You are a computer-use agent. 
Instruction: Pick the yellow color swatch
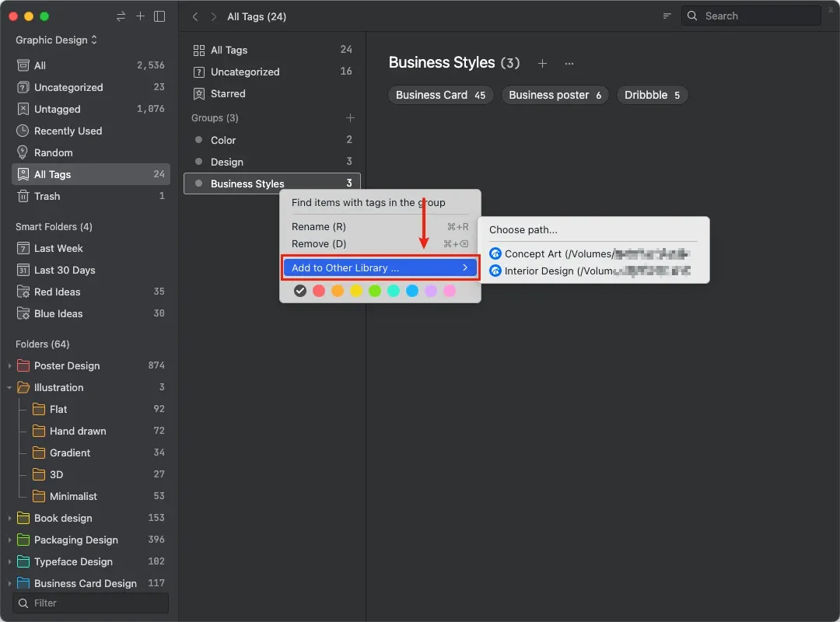356,291
